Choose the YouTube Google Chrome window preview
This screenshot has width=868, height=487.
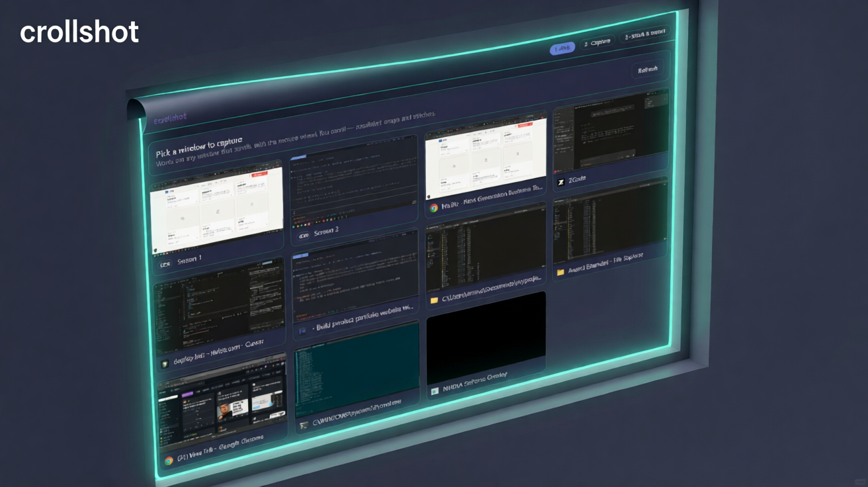[222, 402]
